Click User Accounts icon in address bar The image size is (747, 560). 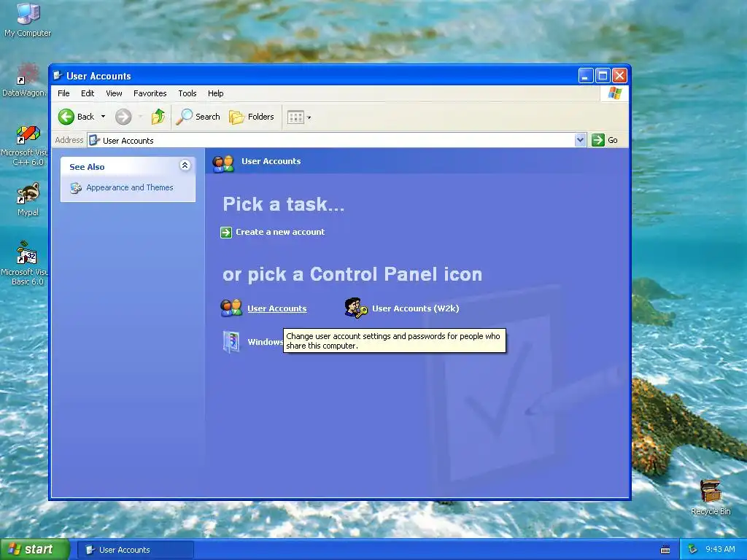tap(95, 140)
